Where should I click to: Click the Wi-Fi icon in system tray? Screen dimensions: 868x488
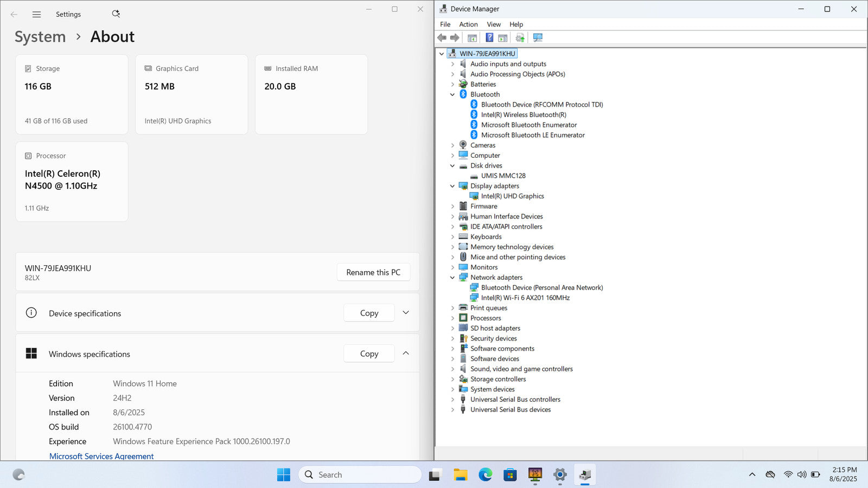coord(788,474)
